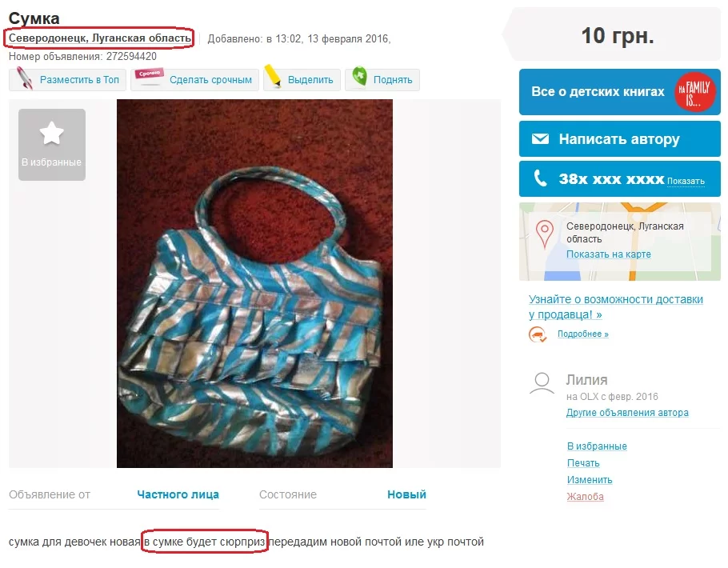Click the Печать link

tap(583, 463)
